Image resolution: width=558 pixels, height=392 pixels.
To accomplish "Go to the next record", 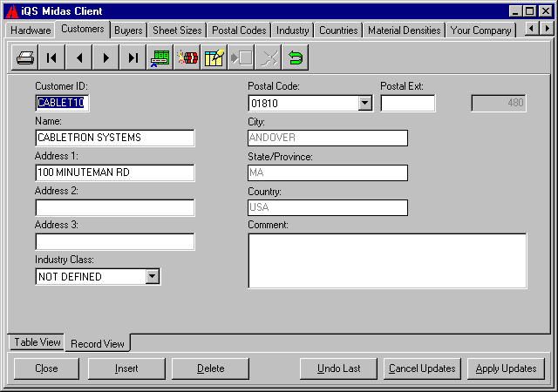I will tap(105, 57).
